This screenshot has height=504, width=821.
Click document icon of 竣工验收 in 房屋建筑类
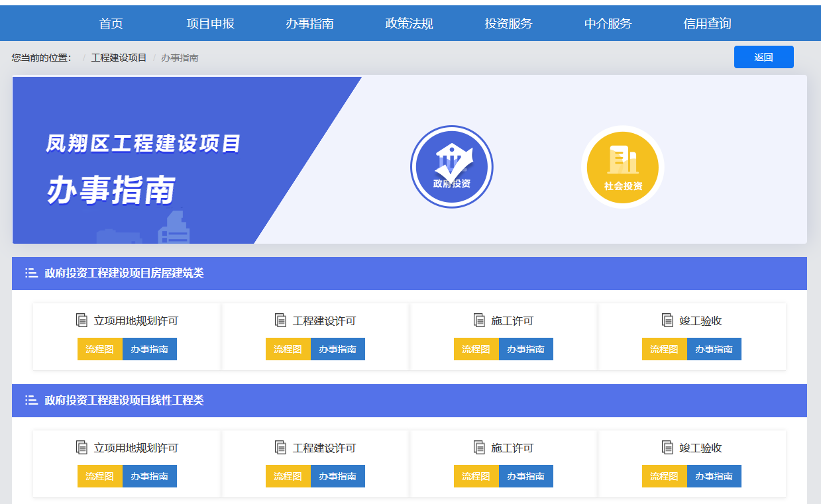pos(667,321)
